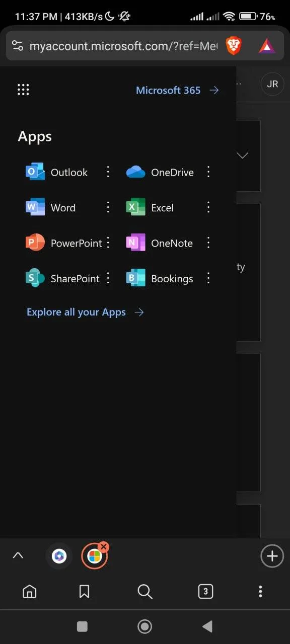Viewport: 290px width, 644px height.
Task: Collapse the tab strip with up chevron
Action: point(18,556)
